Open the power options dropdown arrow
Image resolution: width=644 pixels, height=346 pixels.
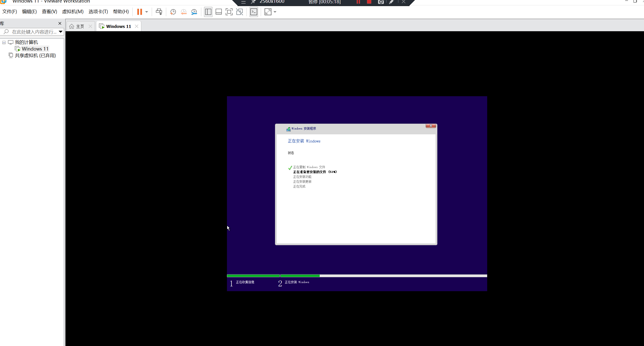(147, 12)
